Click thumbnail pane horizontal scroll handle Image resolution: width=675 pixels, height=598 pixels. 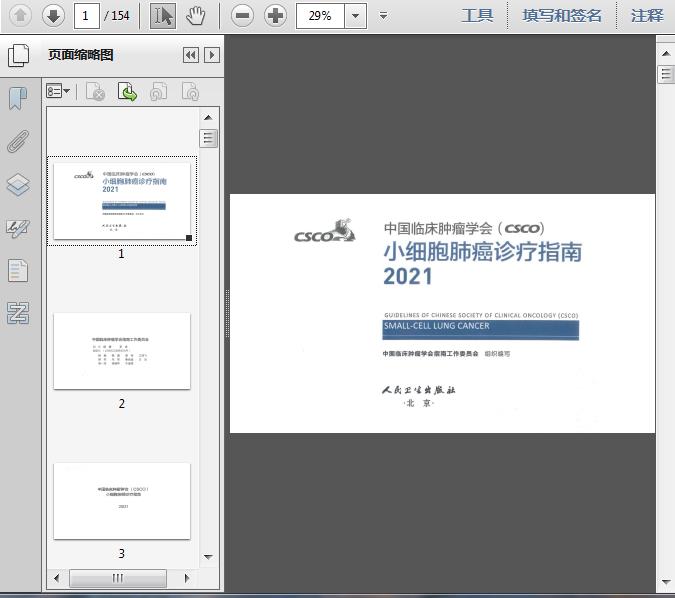118,578
